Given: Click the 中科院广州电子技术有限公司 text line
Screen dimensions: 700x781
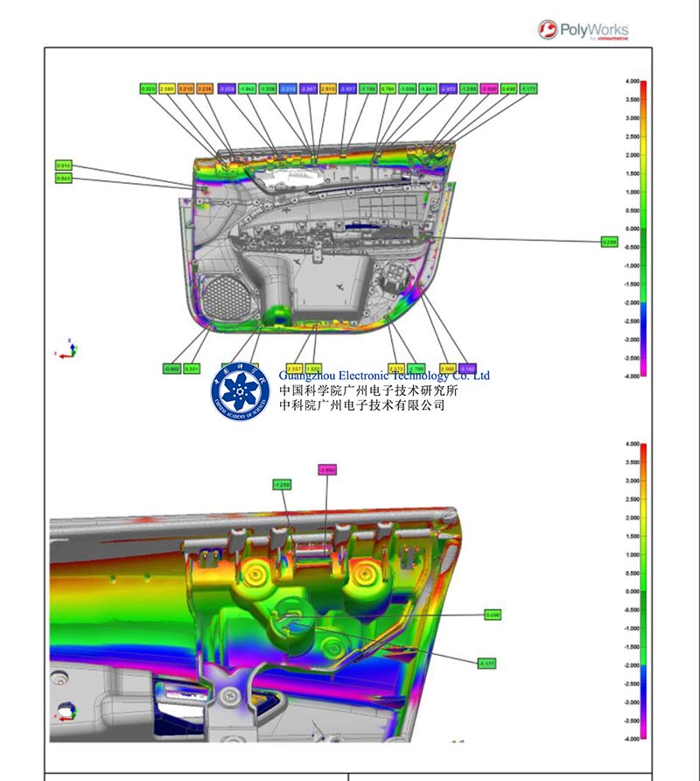Looking at the screenshot, I should click(361, 405).
